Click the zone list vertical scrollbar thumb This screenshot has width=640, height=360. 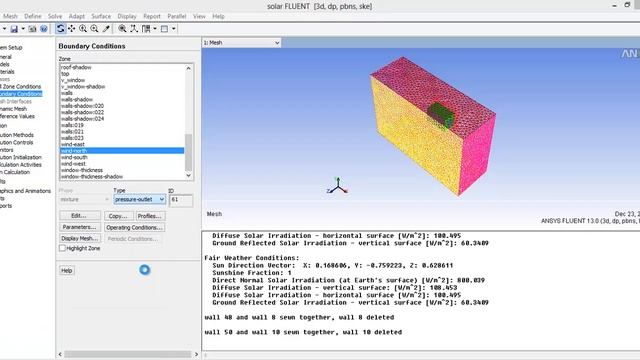click(x=189, y=153)
